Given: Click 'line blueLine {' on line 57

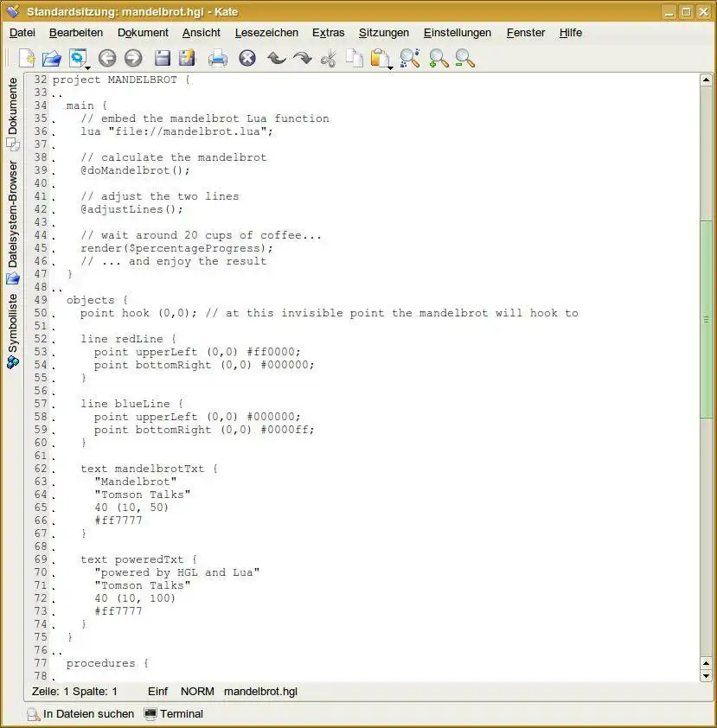Looking at the screenshot, I should (131, 404).
